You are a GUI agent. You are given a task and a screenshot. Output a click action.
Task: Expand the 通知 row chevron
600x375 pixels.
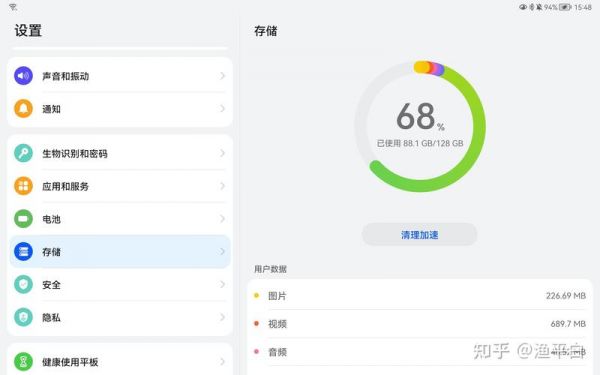coord(222,109)
